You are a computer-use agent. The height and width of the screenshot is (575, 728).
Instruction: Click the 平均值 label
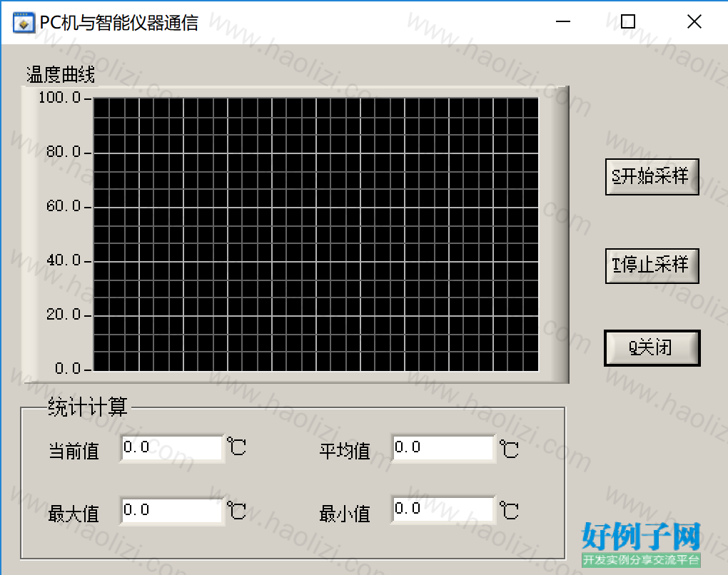[345, 451]
